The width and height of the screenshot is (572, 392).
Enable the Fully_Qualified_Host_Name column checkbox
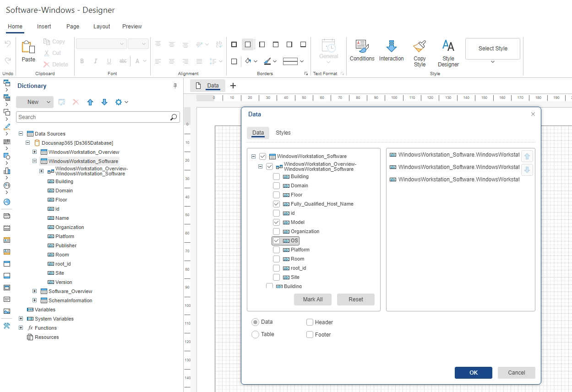coord(276,204)
